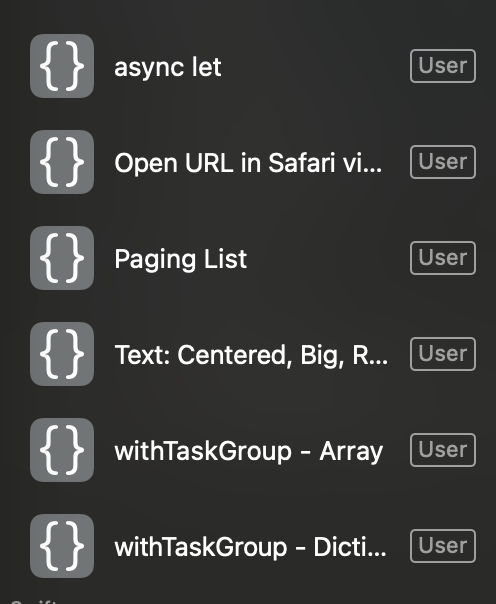Select the withTaskGroup - Dicti... snippet
The width and height of the screenshot is (496, 604).
point(250,547)
